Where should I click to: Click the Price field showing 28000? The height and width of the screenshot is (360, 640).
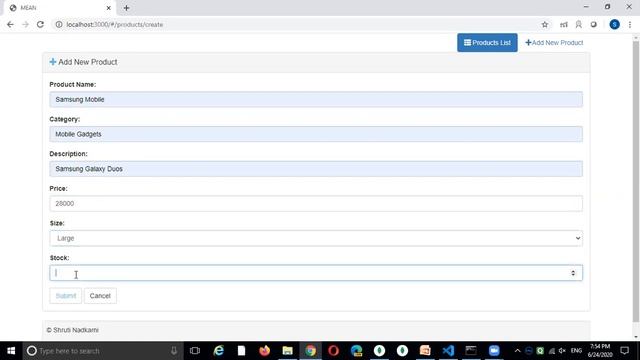tap(316, 203)
